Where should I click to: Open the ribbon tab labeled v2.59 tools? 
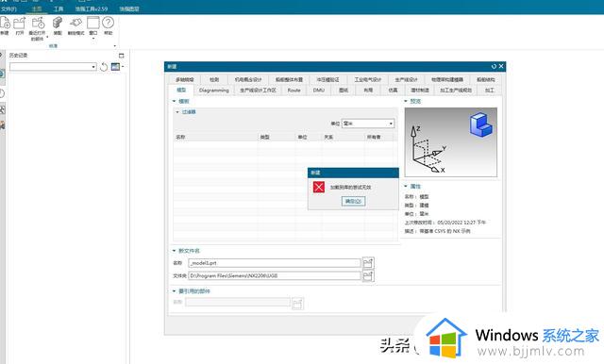tap(92, 8)
